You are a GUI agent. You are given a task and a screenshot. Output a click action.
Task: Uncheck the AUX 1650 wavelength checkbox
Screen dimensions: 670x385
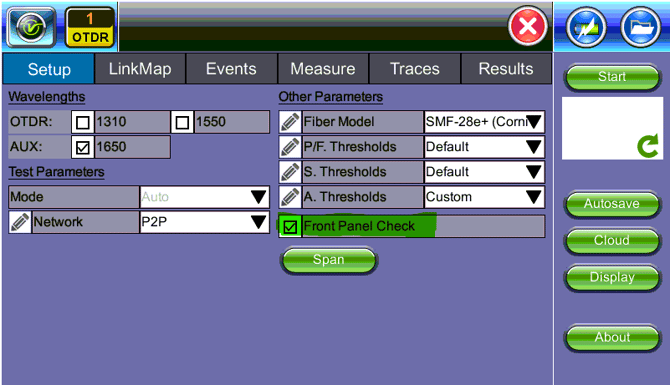pos(82,147)
